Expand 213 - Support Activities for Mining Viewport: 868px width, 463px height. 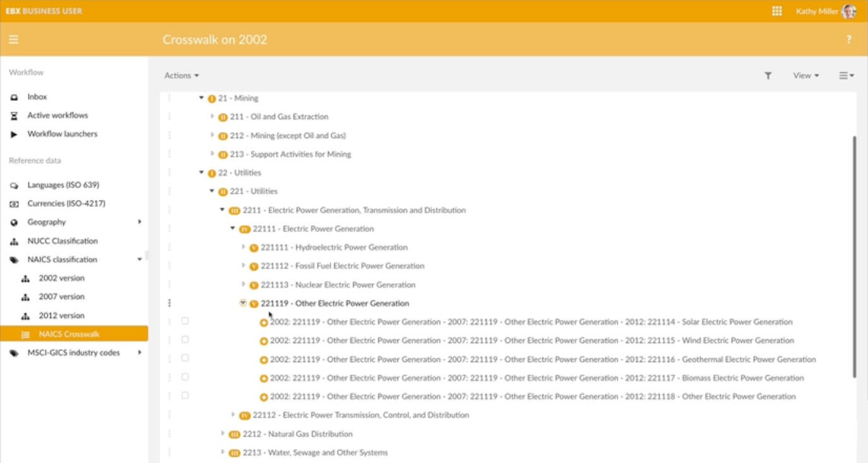coord(213,154)
